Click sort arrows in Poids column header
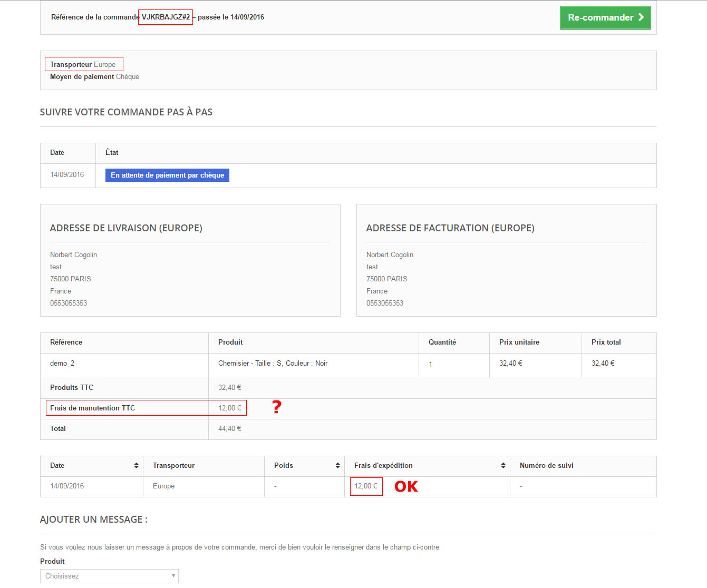707x588 pixels. [337, 465]
